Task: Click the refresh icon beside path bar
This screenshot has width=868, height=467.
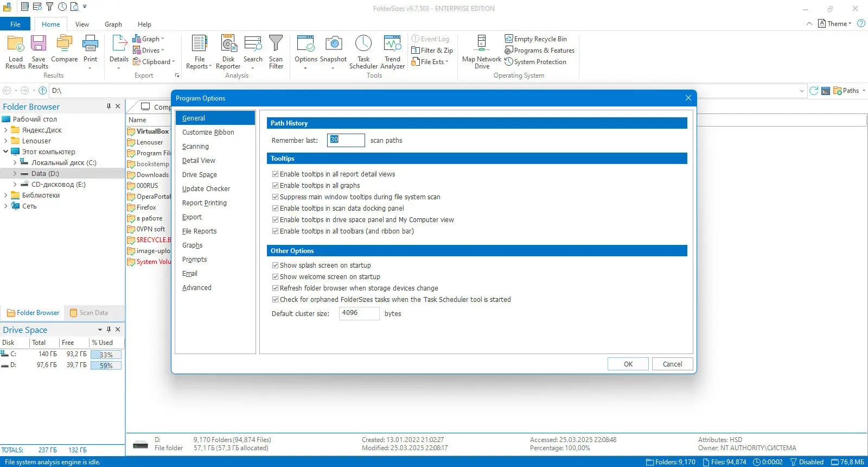Action: [x=814, y=91]
